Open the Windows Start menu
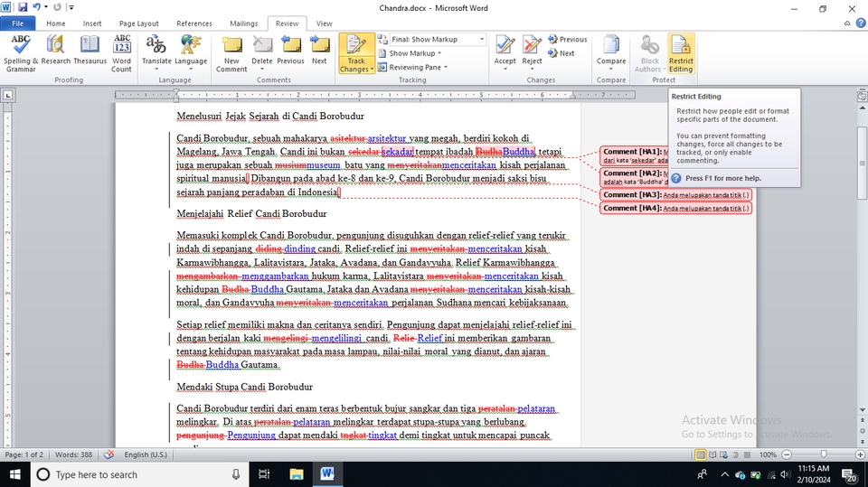The height and width of the screenshot is (487, 868). (x=15, y=474)
